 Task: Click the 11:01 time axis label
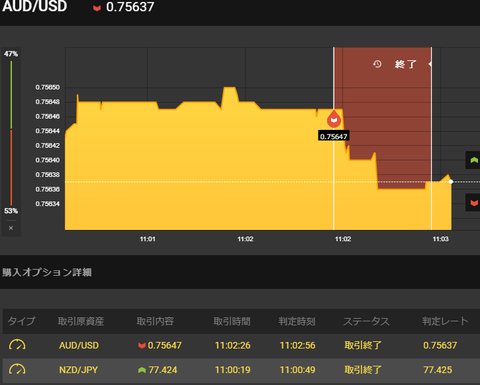[x=147, y=239]
